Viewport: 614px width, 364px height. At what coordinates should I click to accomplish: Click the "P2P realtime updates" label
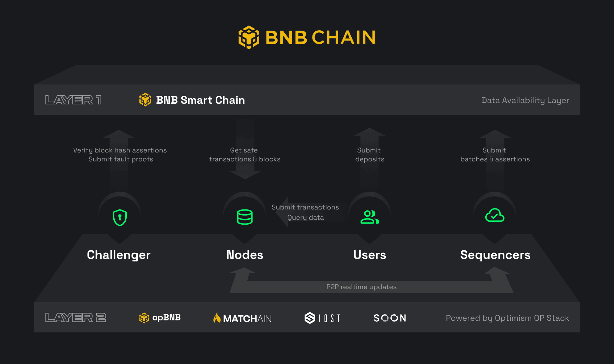coord(361,287)
